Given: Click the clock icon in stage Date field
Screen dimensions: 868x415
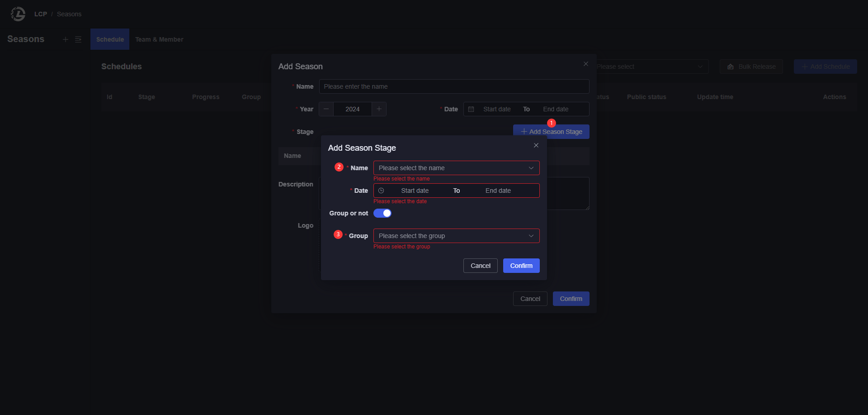Looking at the screenshot, I should 381,191.
